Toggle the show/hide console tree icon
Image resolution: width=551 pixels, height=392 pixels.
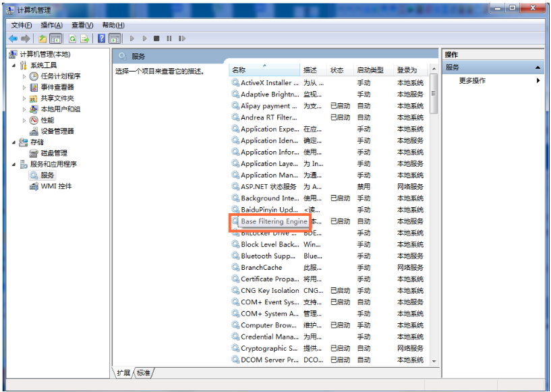[x=55, y=38]
